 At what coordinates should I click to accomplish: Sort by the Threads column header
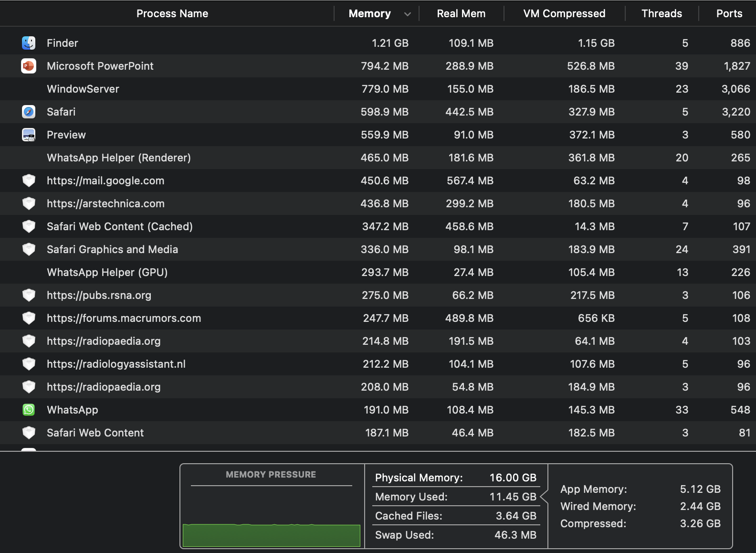point(661,13)
